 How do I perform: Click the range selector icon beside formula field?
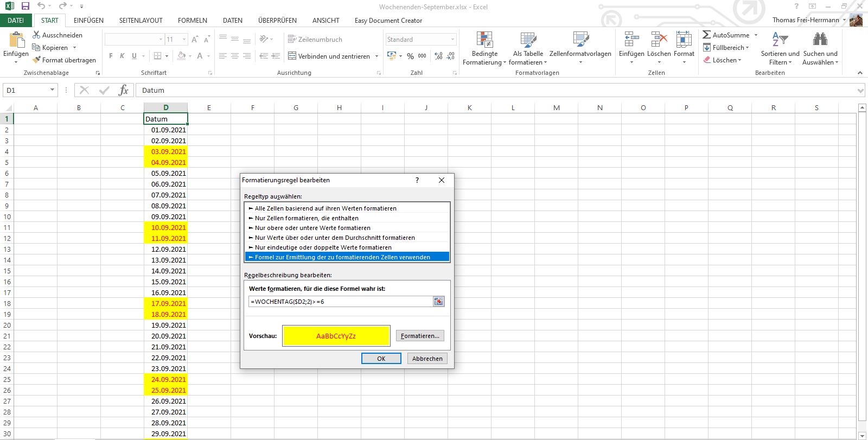(438, 302)
